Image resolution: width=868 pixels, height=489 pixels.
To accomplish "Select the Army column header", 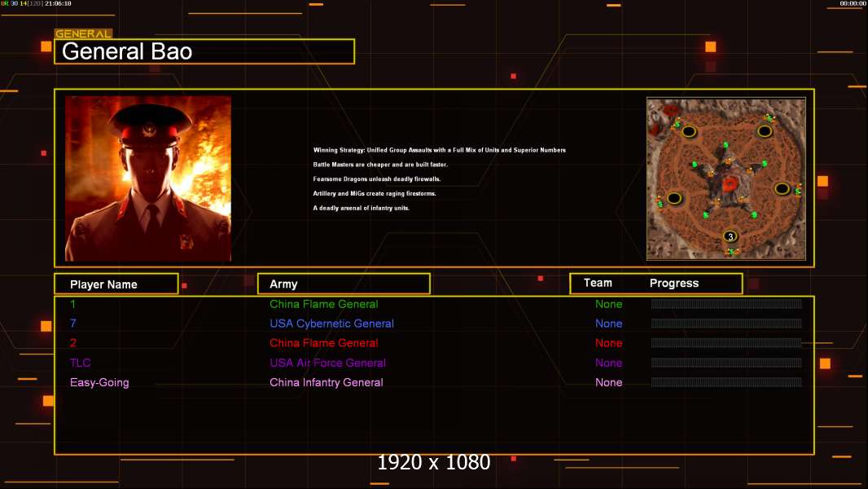I will [x=344, y=284].
